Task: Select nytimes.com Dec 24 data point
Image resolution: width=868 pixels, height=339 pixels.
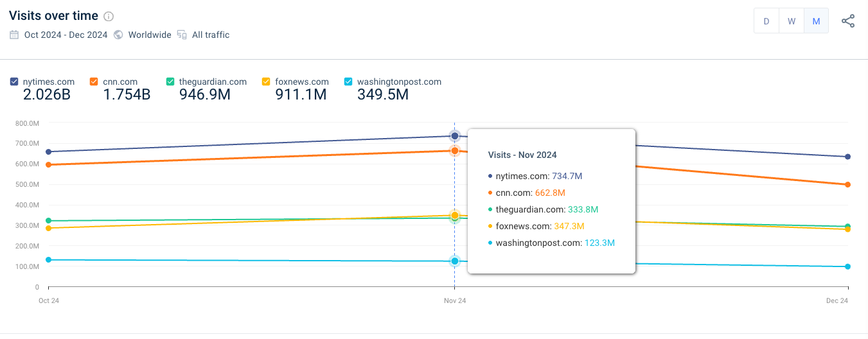Action: click(848, 157)
